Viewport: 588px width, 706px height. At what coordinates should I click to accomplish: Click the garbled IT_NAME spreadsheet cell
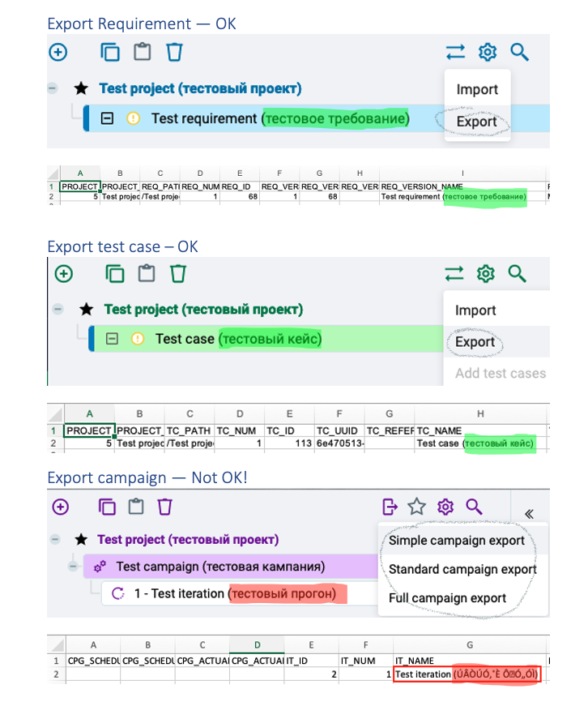[467, 674]
